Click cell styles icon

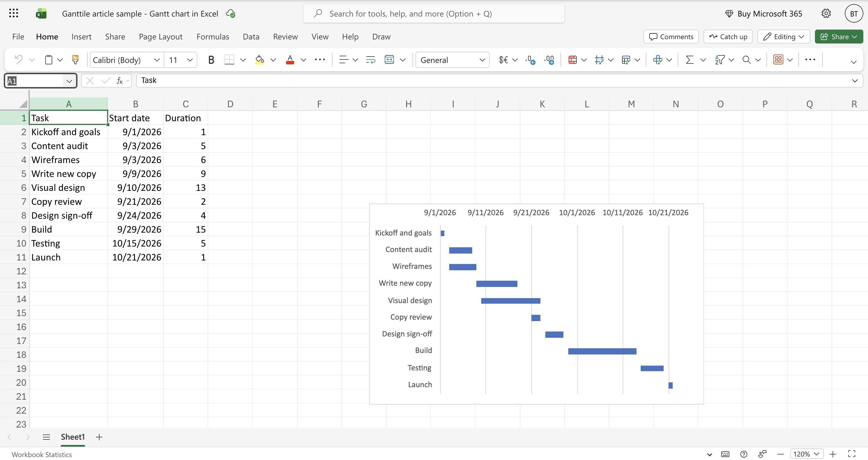[599, 60]
